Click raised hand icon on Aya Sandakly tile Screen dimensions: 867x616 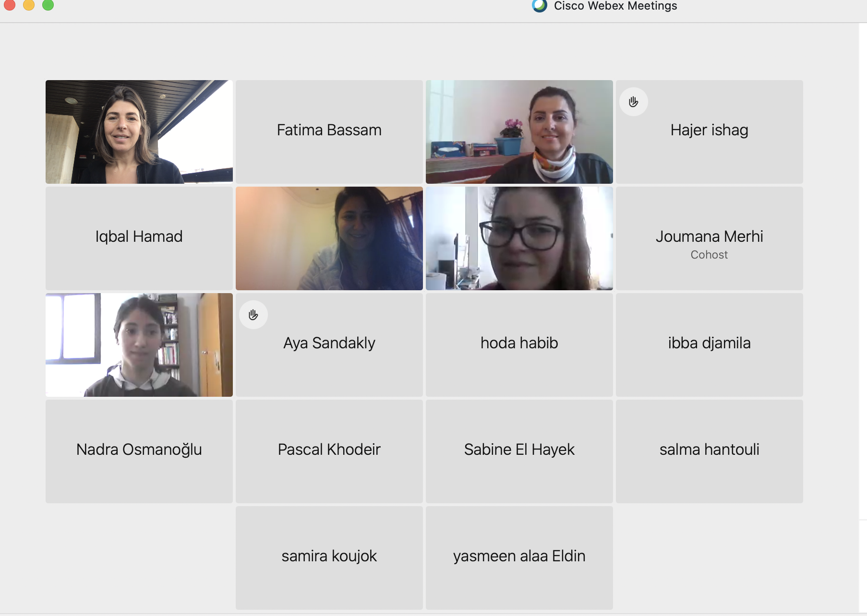(x=253, y=315)
